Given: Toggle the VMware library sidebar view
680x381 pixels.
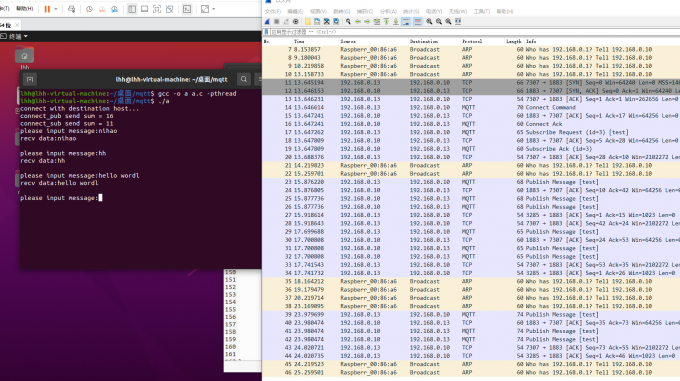Looking at the screenshot, I should pos(132,9).
